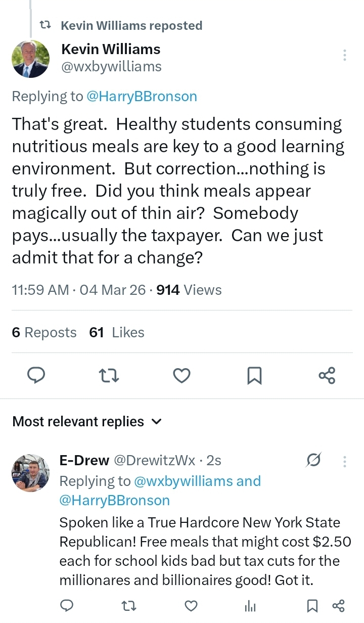Reply to Kevin Williams' main post
364x623 pixels.
coord(35,375)
